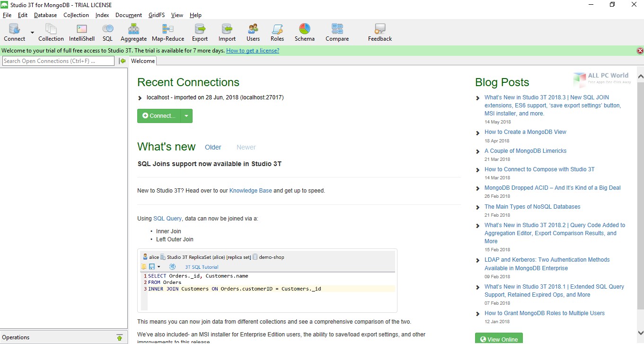Open the Edit menu
644x344 pixels.
click(23, 15)
